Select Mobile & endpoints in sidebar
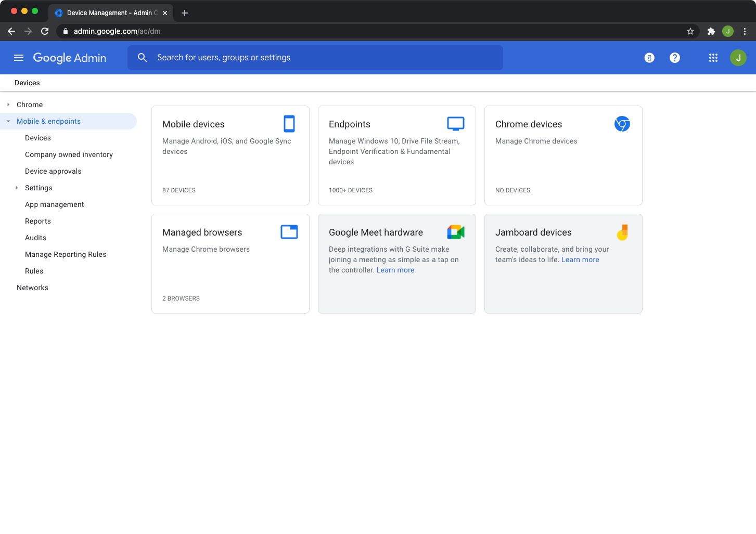This screenshot has height=534, width=756. [x=48, y=121]
